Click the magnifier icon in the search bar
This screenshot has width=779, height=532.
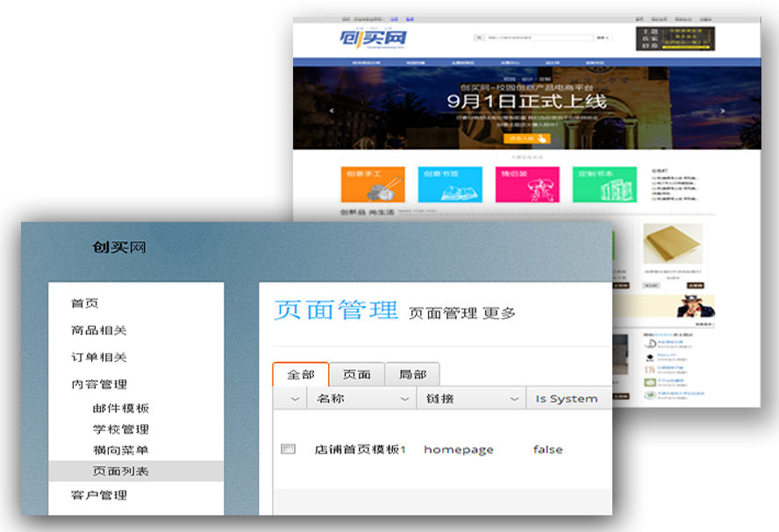[x=479, y=38]
